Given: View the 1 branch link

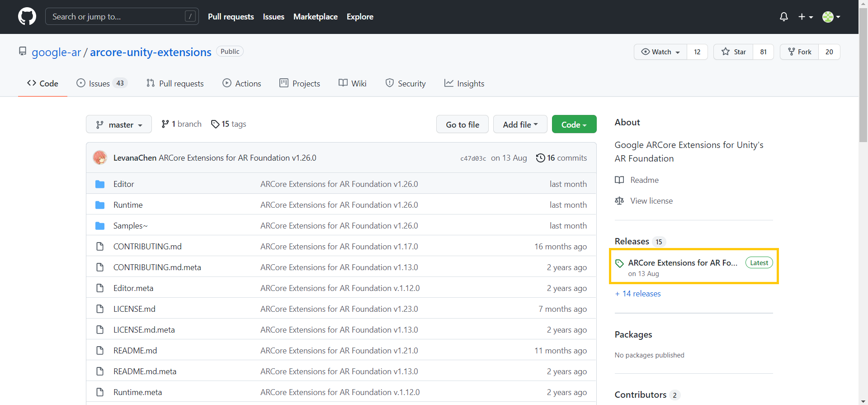Looking at the screenshot, I should click(182, 124).
